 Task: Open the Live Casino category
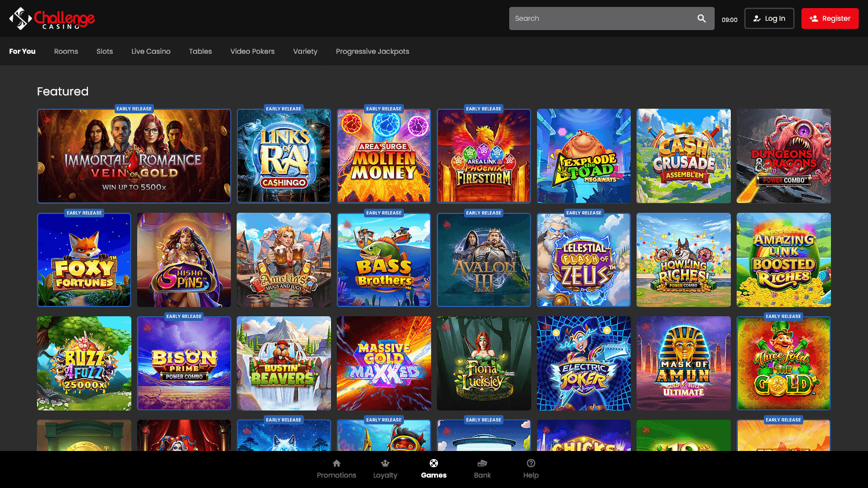[x=150, y=51]
